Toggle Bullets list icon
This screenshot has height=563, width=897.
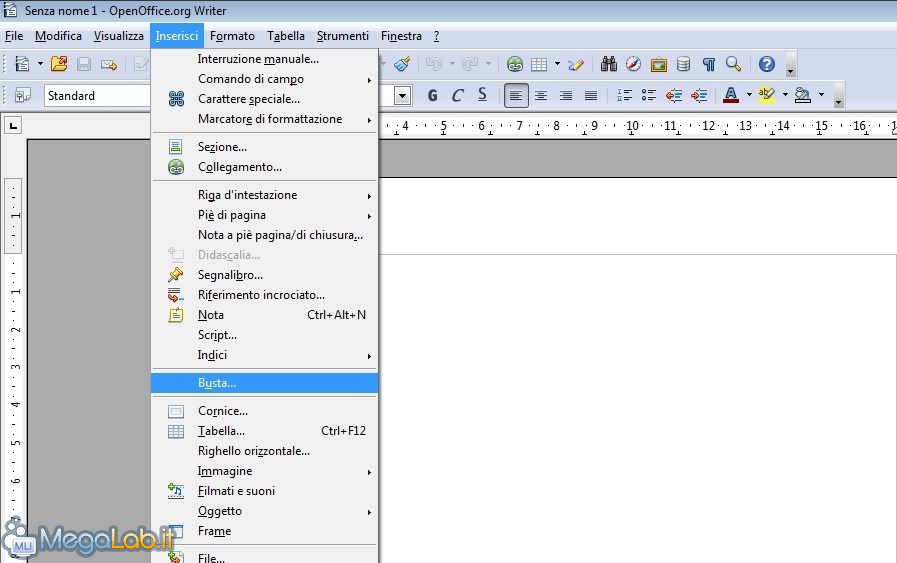click(648, 95)
